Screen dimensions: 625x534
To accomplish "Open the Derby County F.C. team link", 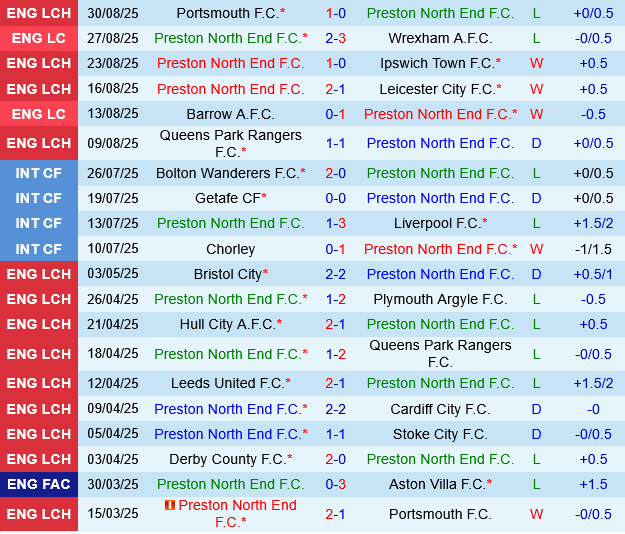I will 227,459.
